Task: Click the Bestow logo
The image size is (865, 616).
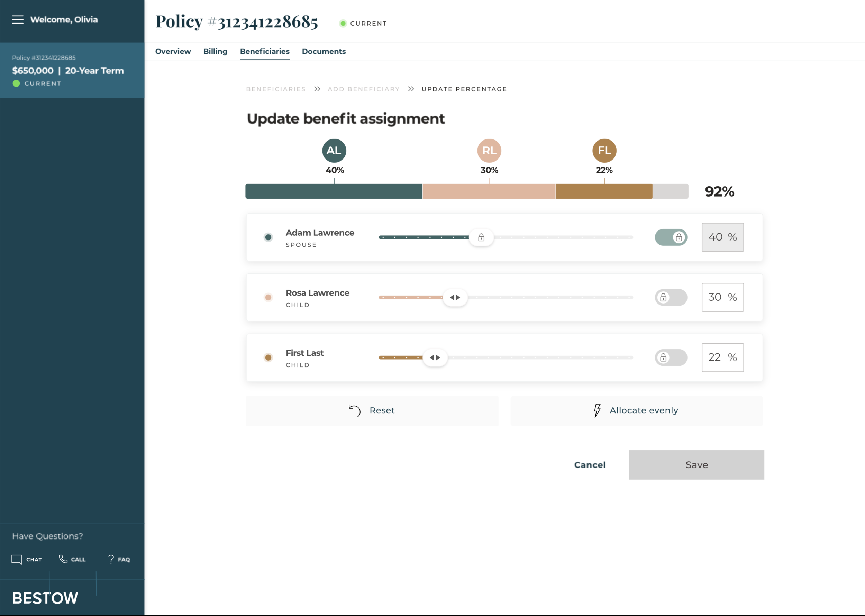Action: (x=45, y=598)
